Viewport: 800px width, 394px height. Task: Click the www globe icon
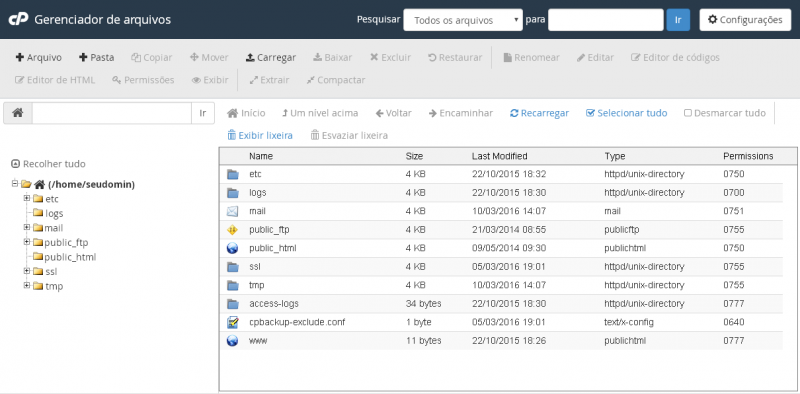pyautogui.click(x=233, y=340)
